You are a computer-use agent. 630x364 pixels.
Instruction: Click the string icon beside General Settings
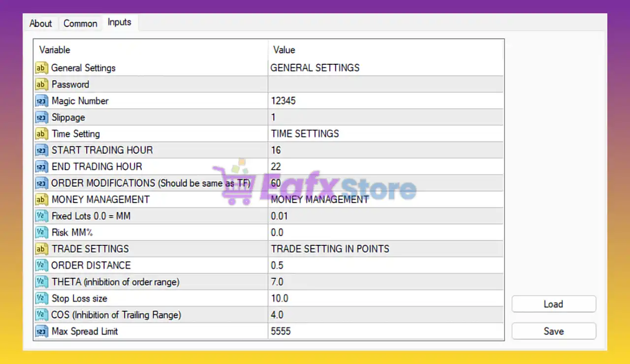[41, 68]
